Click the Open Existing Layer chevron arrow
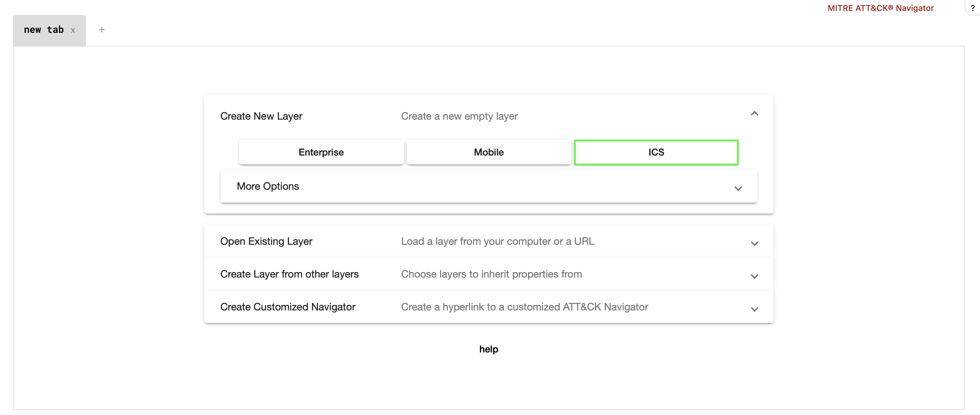Viewport: 980px width, 415px height. coord(754,243)
